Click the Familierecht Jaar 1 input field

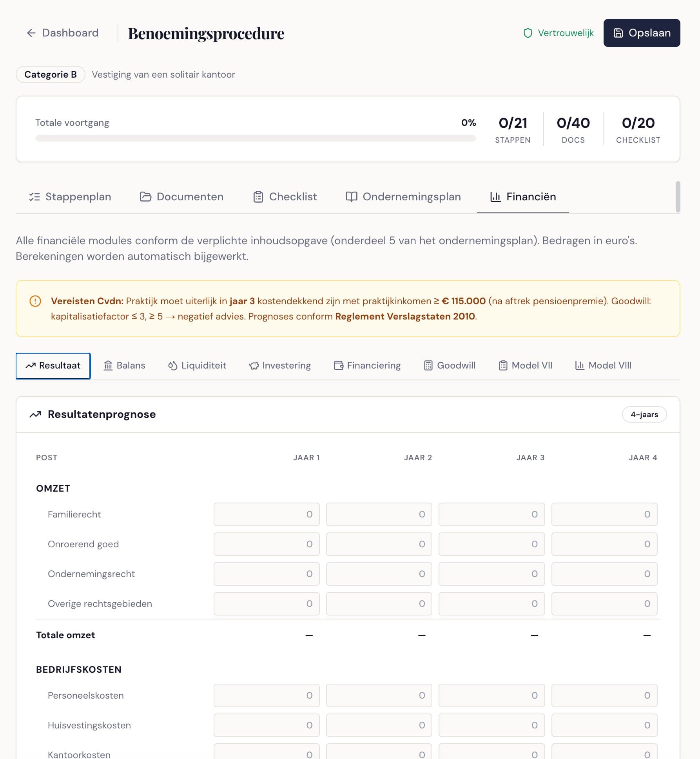coord(267,514)
